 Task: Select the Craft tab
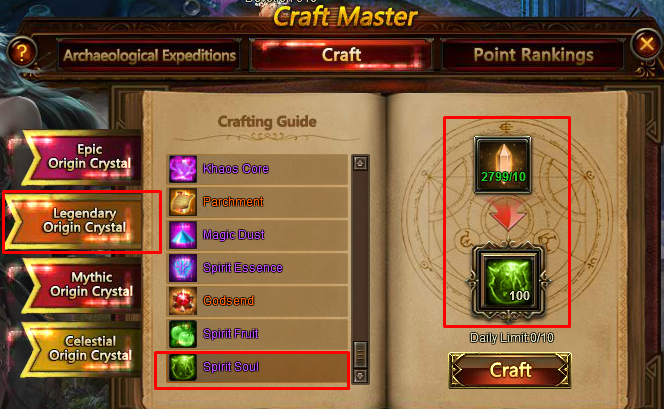[x=341, y=55]
